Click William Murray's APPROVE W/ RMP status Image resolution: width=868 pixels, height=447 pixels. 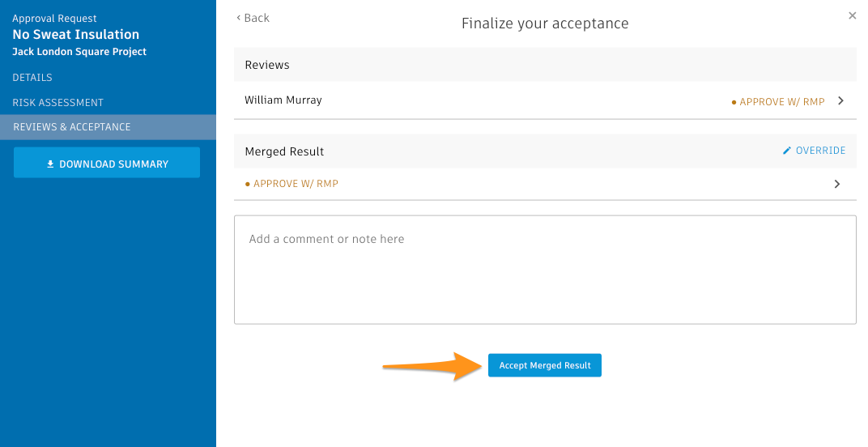click(781, 102)
